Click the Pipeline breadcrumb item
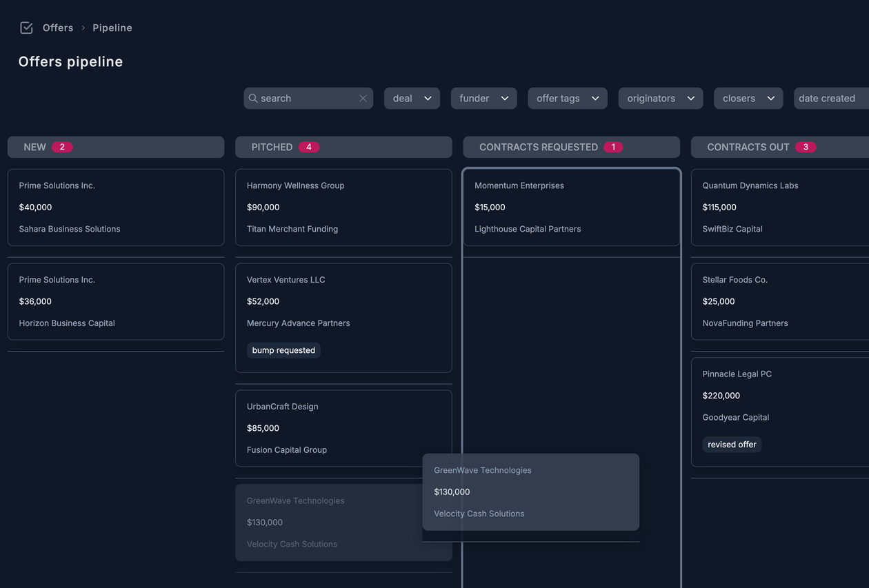The height and width of the screenshot is (588, 869). tap(112, 28)
